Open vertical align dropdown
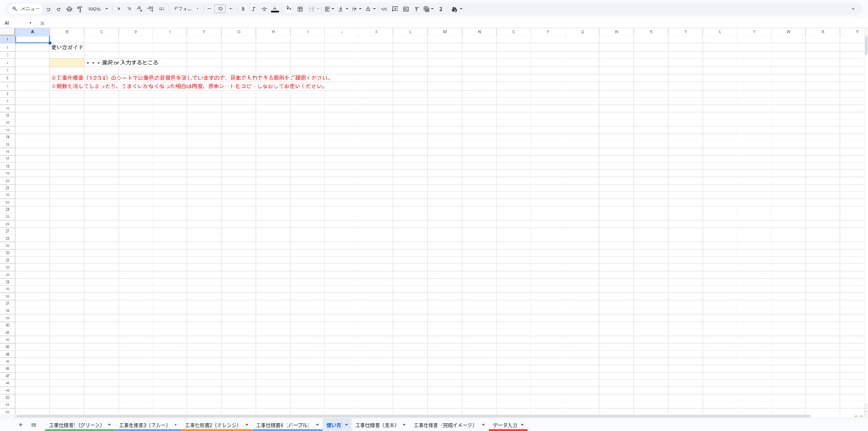 click(x=342, y=9)
